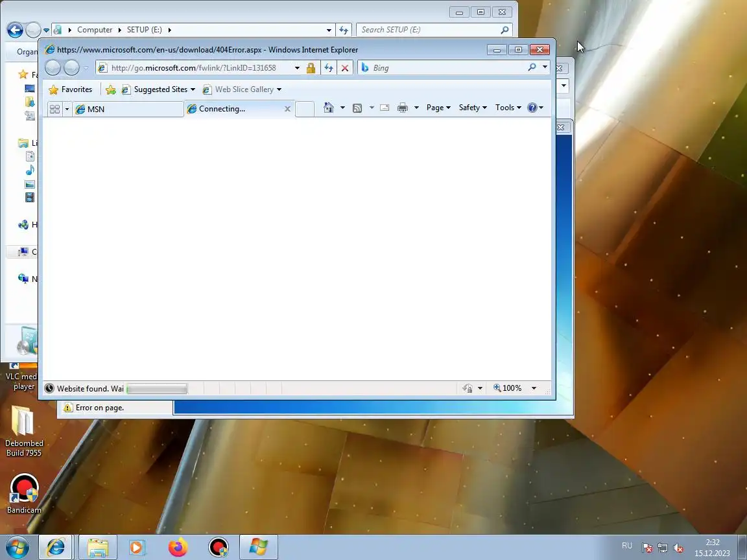Click the Bandicam taskbar icon
Viewport: 747px width, 560px height.
(x=218, y=548)
